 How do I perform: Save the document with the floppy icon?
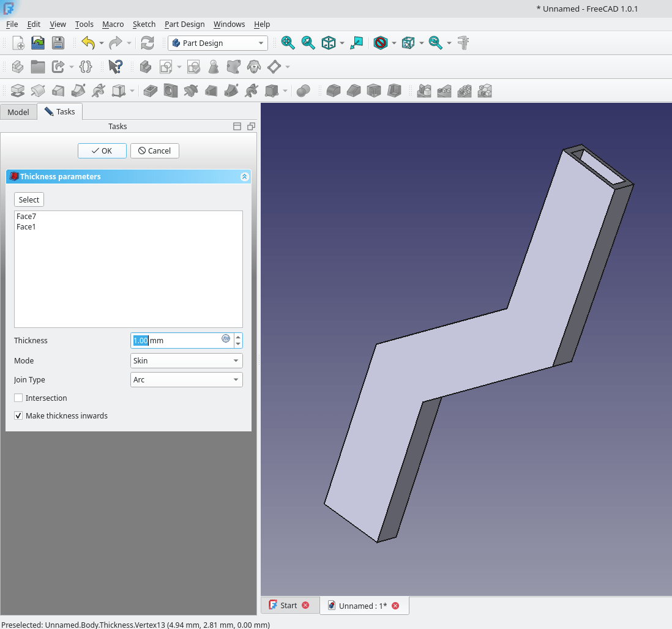58,43
